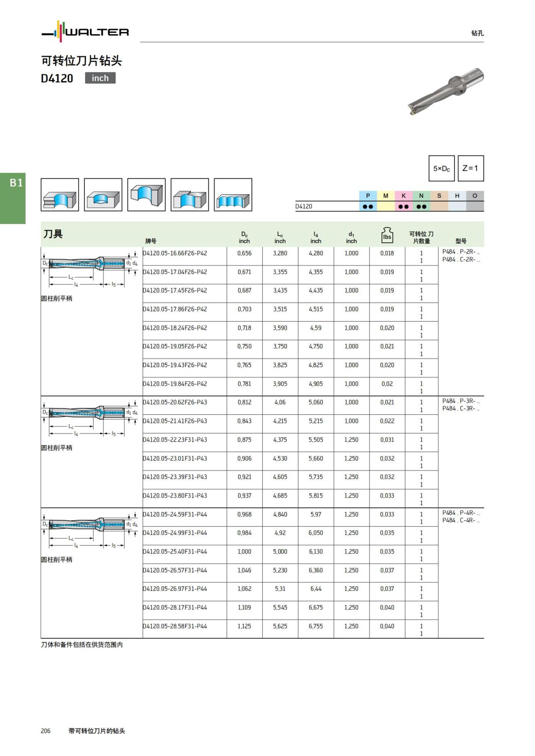Viewport: 535px width, 756px height.
Task: Click the Z=1 flute count icon
Action: 470,168
